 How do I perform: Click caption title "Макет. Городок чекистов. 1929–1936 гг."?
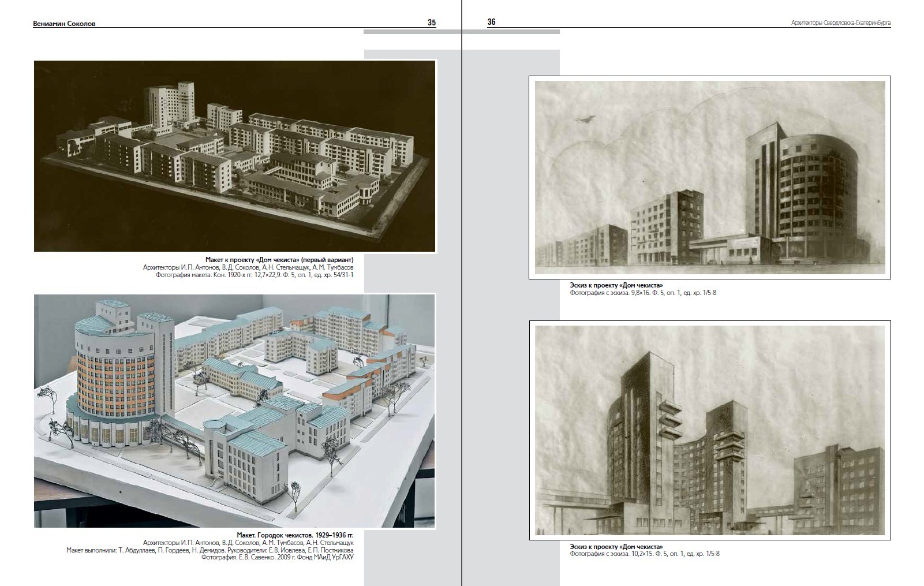(295, 535)
